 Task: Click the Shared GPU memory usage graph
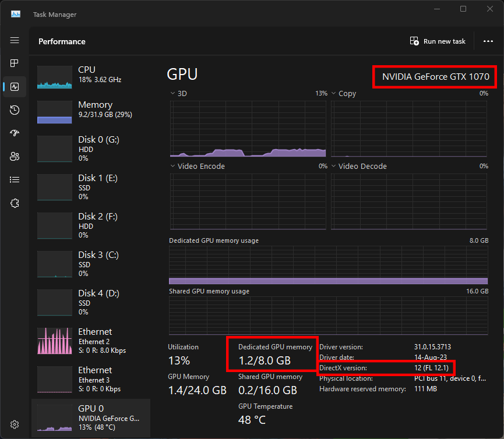pyautogui.click(x=328, y=316)
